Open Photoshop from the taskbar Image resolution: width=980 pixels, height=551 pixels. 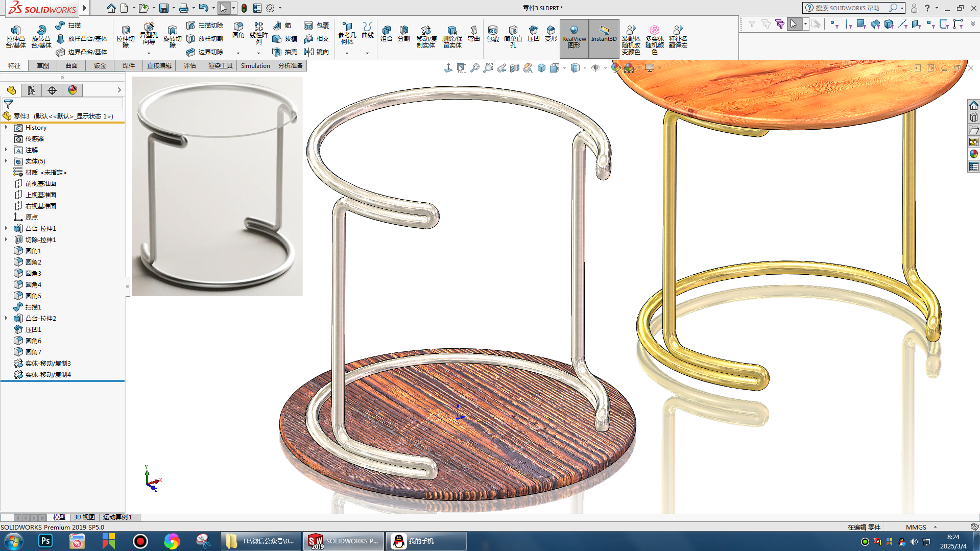click(x=45, y=541)
